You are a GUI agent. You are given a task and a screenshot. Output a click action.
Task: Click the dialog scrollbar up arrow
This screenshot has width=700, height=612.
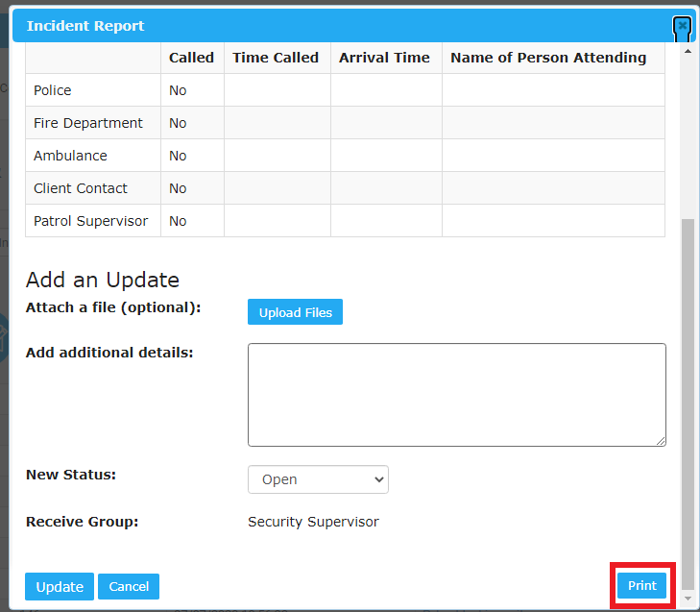687,50
